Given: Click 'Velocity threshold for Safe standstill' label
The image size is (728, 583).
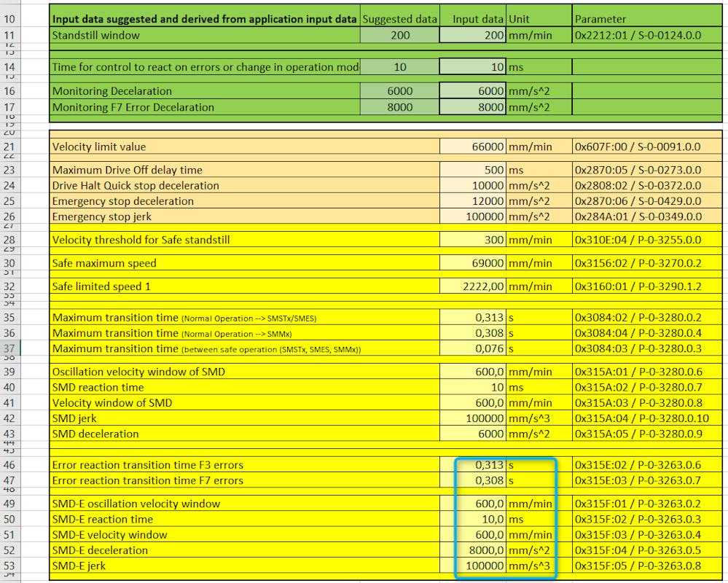Looking at the screenshot, I should [244, 240].
